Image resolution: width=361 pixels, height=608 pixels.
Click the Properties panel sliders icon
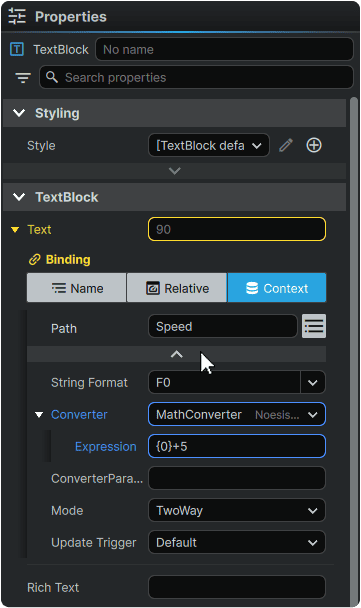pos(17,17)
